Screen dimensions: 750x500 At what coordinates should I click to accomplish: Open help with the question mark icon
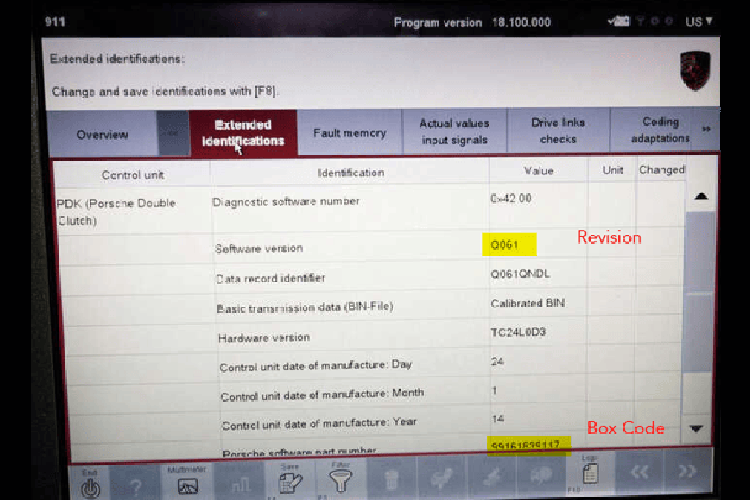135,487
